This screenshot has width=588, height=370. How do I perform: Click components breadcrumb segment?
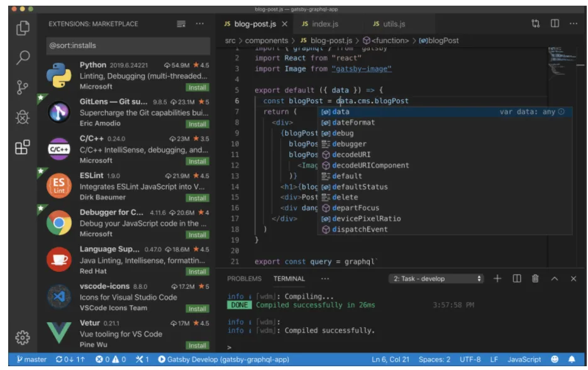click(x=266, y=40)
